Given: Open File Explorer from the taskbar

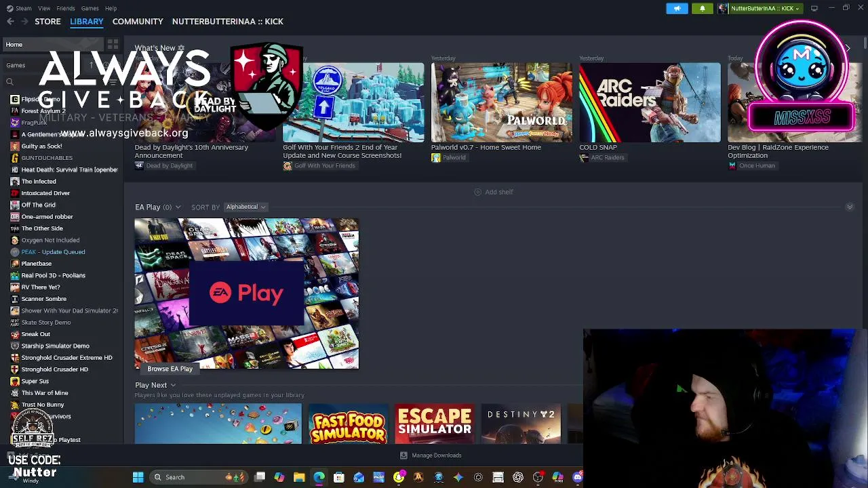Looking at the screenshot, I should click(x=299, y=477).
